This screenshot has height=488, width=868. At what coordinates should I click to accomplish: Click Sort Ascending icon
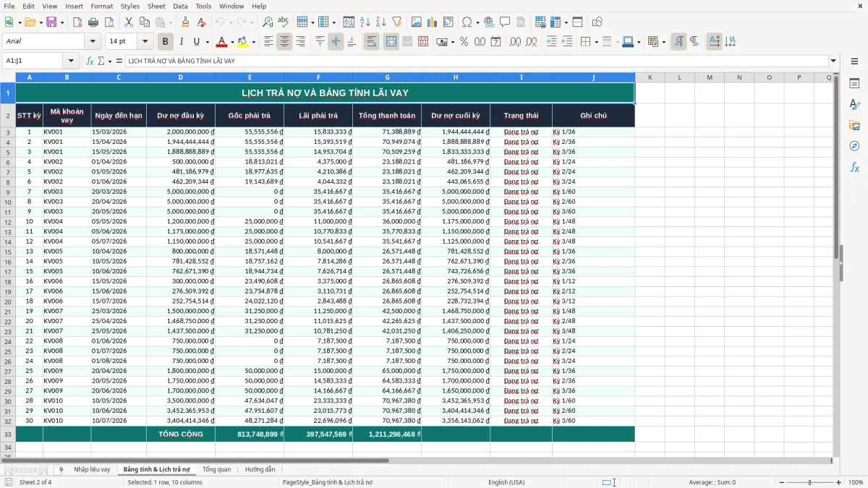(365, 22)
